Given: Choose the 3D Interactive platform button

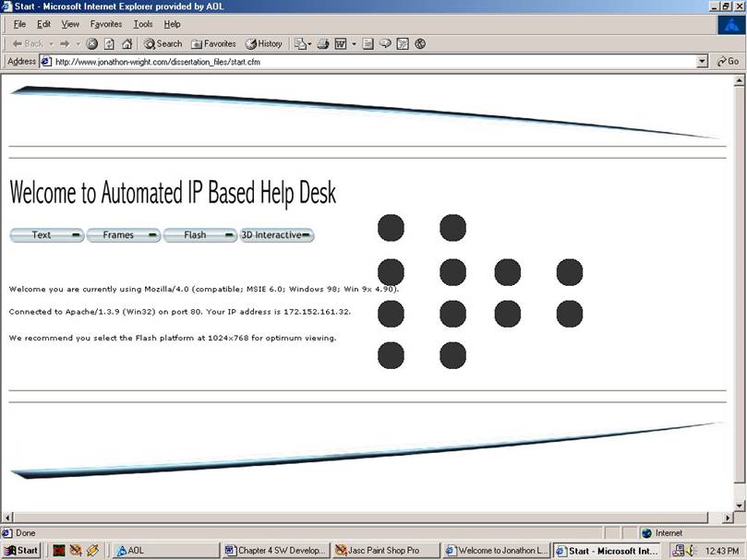Looking at the screenshot, I should pos(276,235).
